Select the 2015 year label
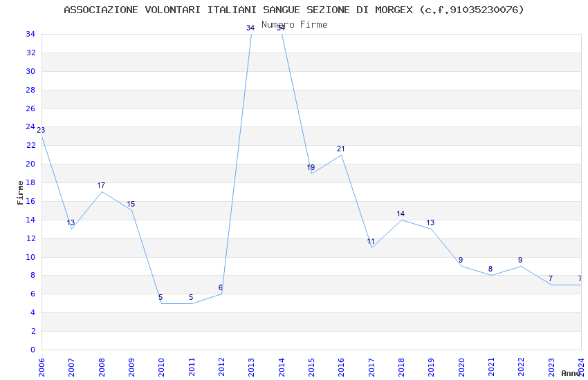Viewport: 588px width, 380px height. [311, 367]
